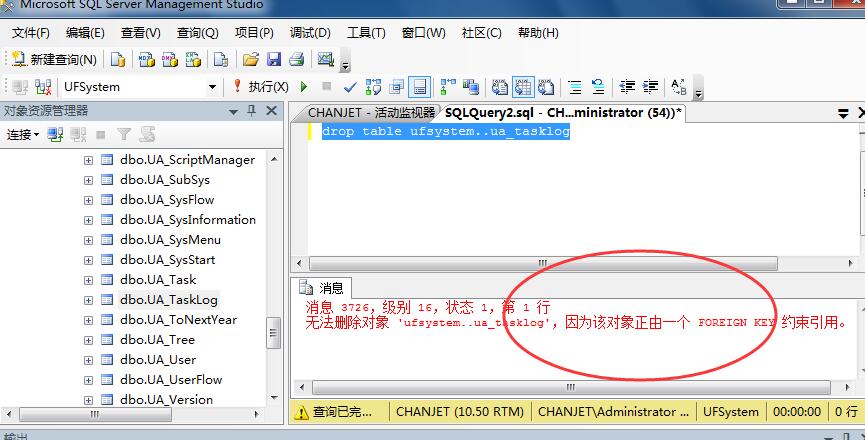Toggle the IntelliSense Enabled button

[419, 87]
